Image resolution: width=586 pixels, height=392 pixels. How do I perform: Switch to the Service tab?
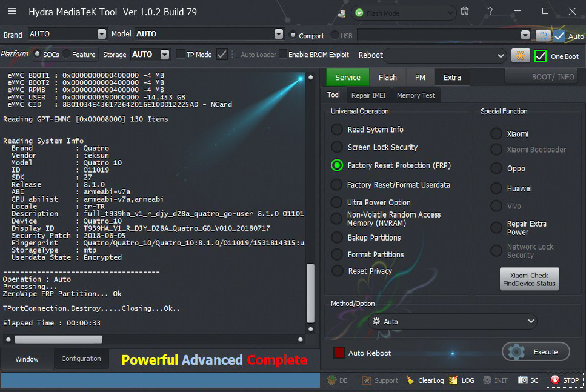click(x=348, y=78)
